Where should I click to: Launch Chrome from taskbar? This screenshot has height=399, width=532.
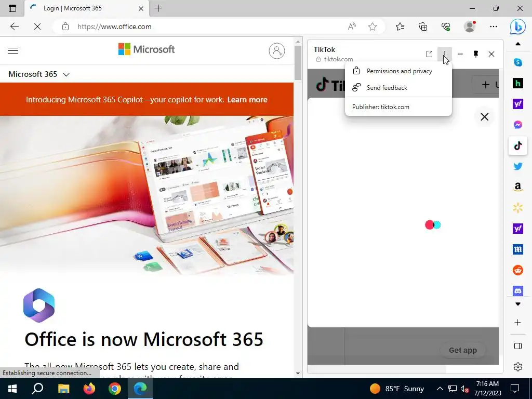click(x=115, y=389)
